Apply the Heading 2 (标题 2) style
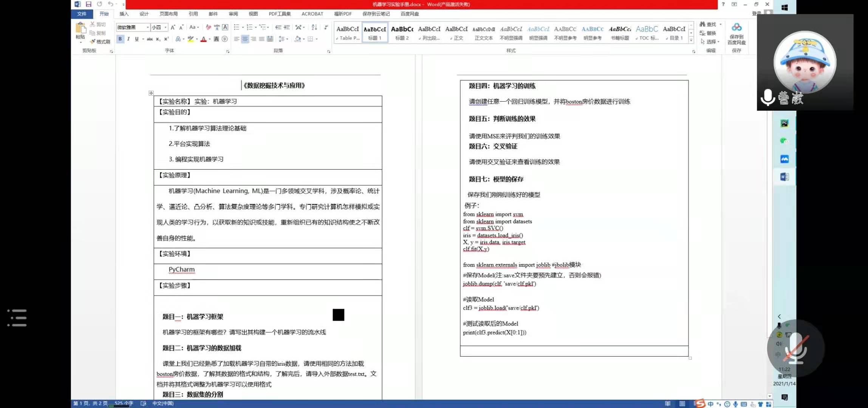Image resolution: width=868 pixels, height=408 pixels. pos(402,32)
